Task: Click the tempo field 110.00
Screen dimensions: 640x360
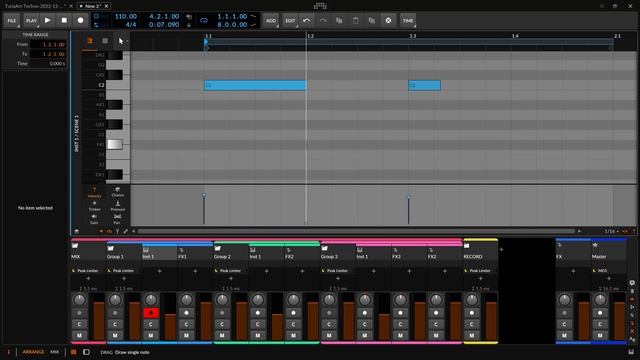Action: (x=125, y=16)
